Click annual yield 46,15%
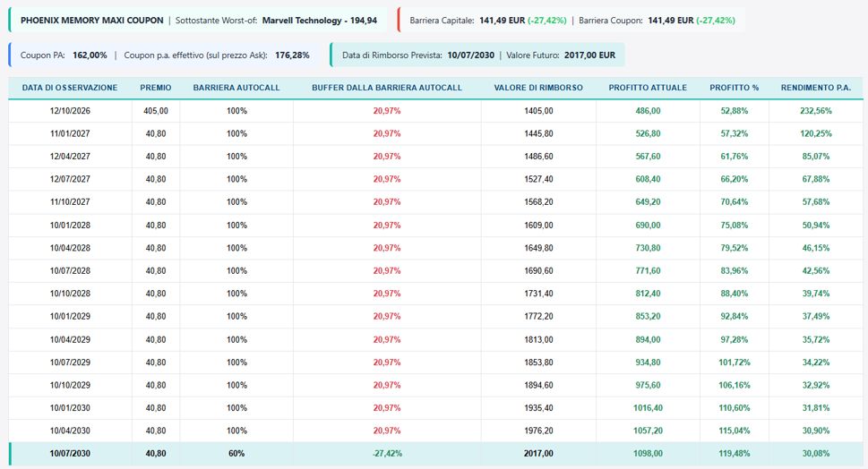The width and height of the screenshot is (868, 469). (x=816, y=248)
